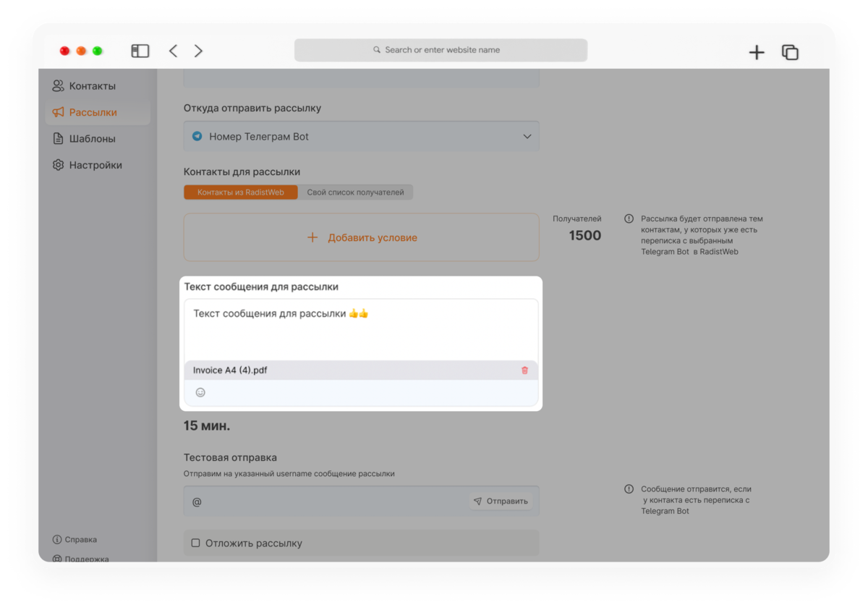Show tab overview icon in browser
868x610 pixels.
pyautogui.click(x=790, y=52)
